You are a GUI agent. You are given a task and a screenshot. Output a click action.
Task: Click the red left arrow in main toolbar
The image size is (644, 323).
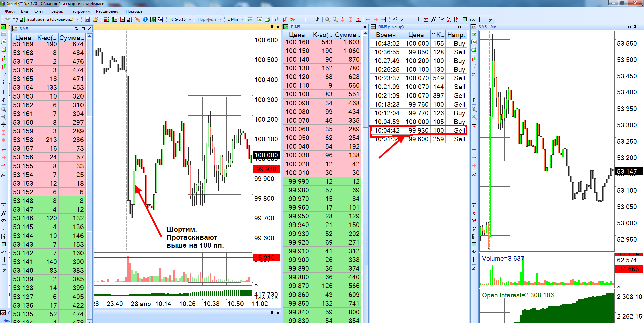tap(368, 19)
